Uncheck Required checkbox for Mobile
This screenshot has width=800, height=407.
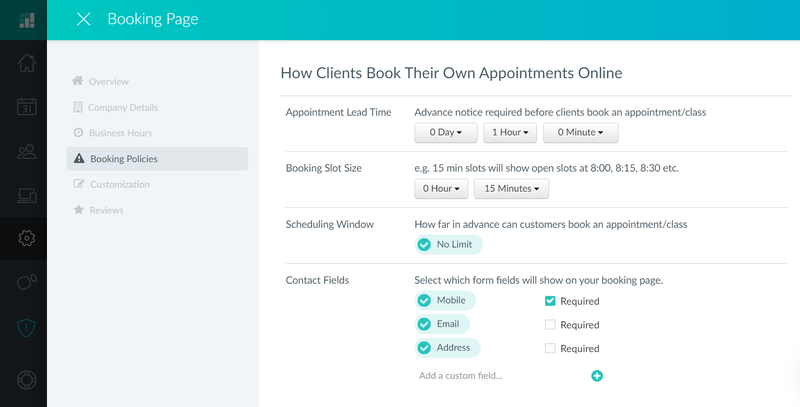click(550, 301)
